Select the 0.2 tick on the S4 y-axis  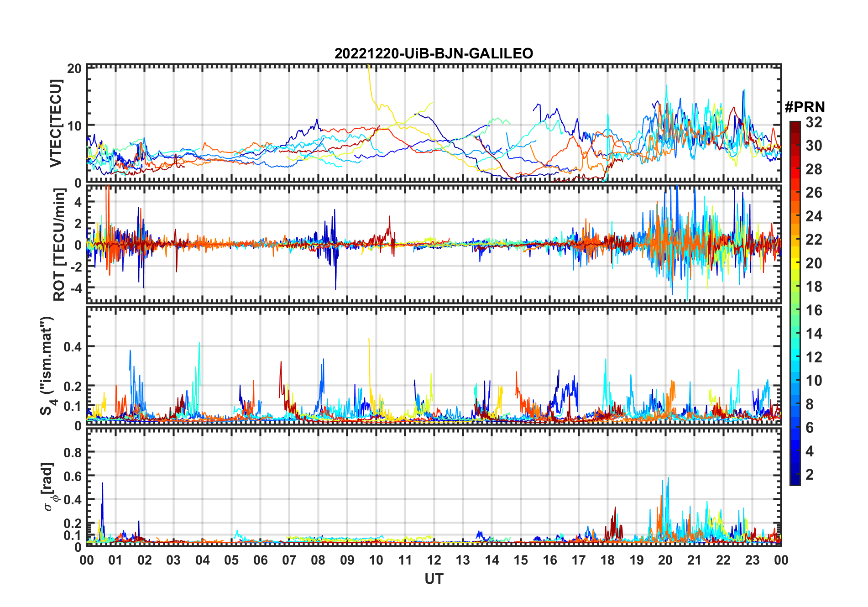73,386
